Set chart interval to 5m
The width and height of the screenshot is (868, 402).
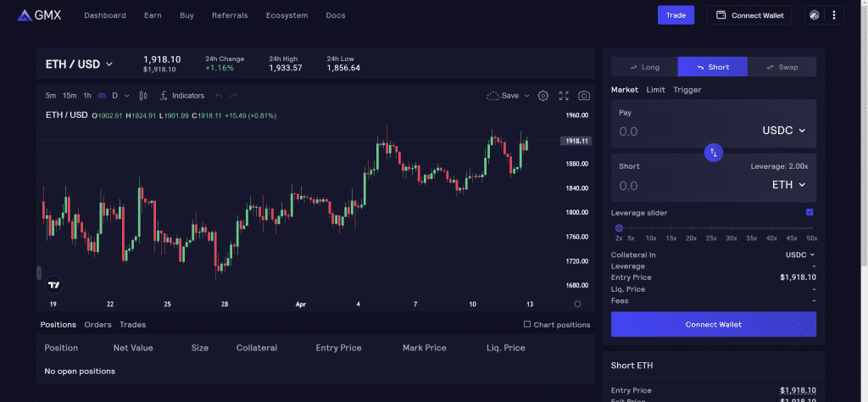point(50,96)
